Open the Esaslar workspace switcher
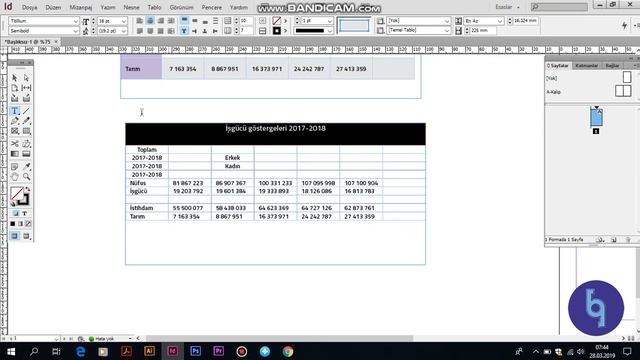 (x=507, y=7)
